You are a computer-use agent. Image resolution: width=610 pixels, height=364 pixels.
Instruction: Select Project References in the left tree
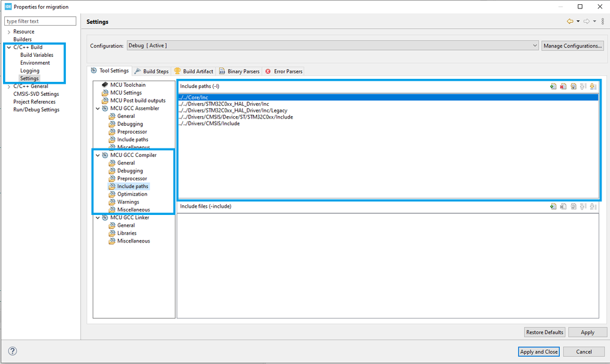[x=34, y=101]
